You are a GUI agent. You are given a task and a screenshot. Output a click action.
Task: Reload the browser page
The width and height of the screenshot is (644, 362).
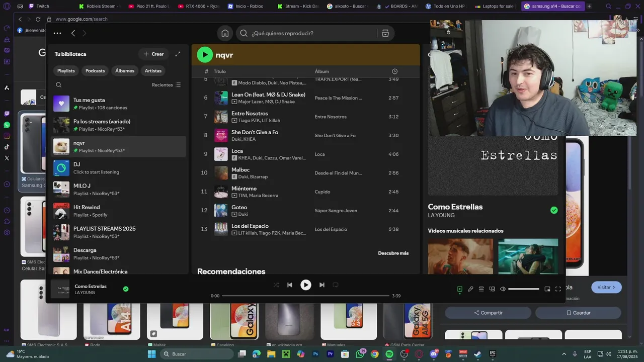[38, 19]
